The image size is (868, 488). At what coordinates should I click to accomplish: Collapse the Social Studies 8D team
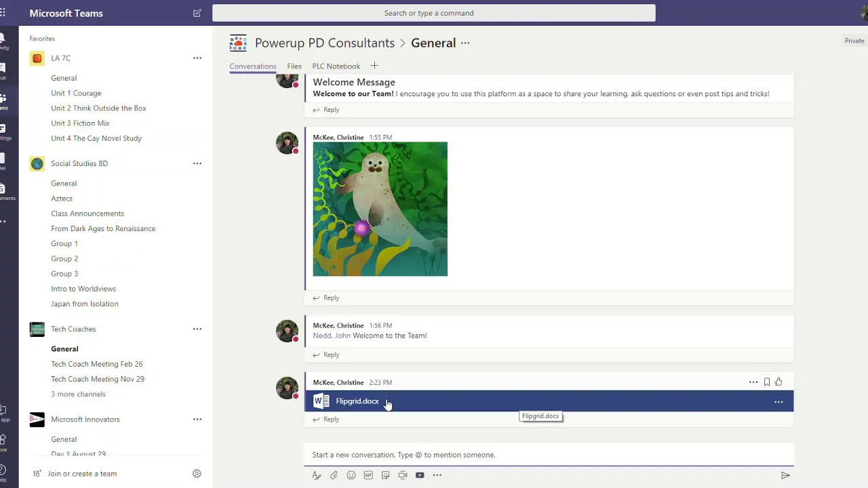(79, 163)
